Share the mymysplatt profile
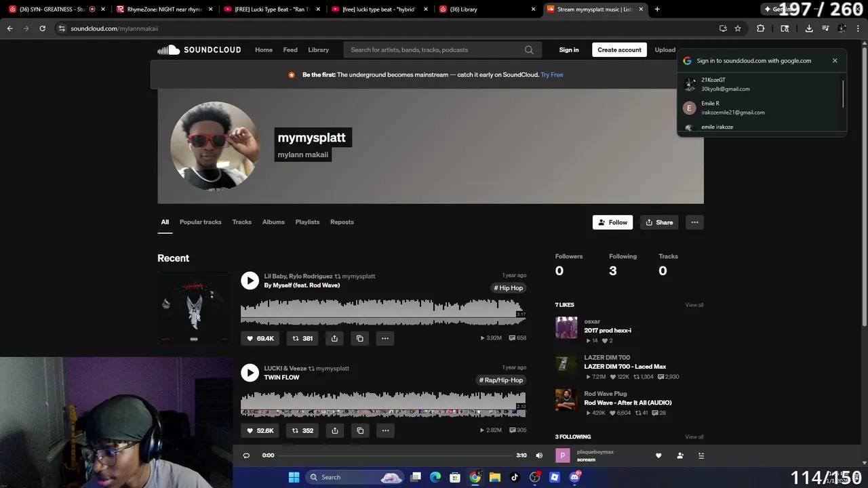Image resolution: width=868 pixels, height=488 pixels. (x=659, y=222)
